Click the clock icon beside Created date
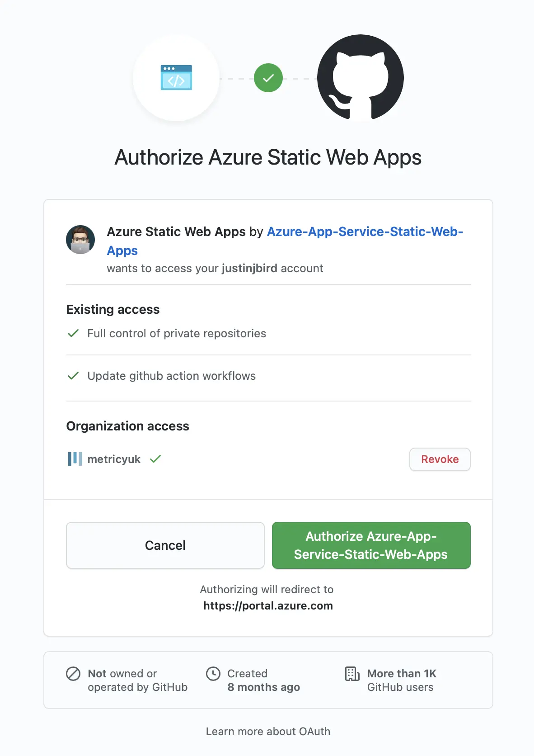 213,674
